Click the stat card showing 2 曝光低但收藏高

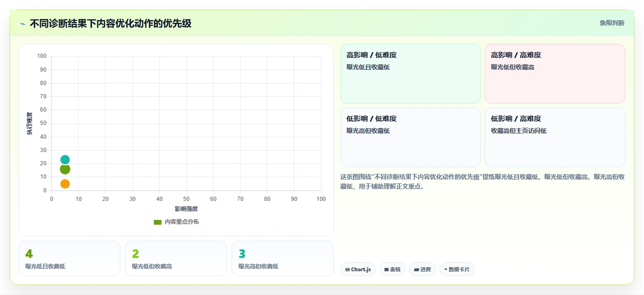176,258
